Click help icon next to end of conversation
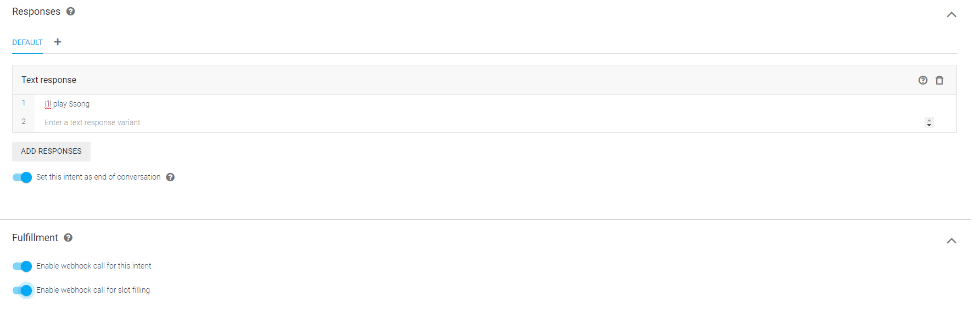Image resolution: width=980 pixels, height=313 pixels. [x=170, y=177]
